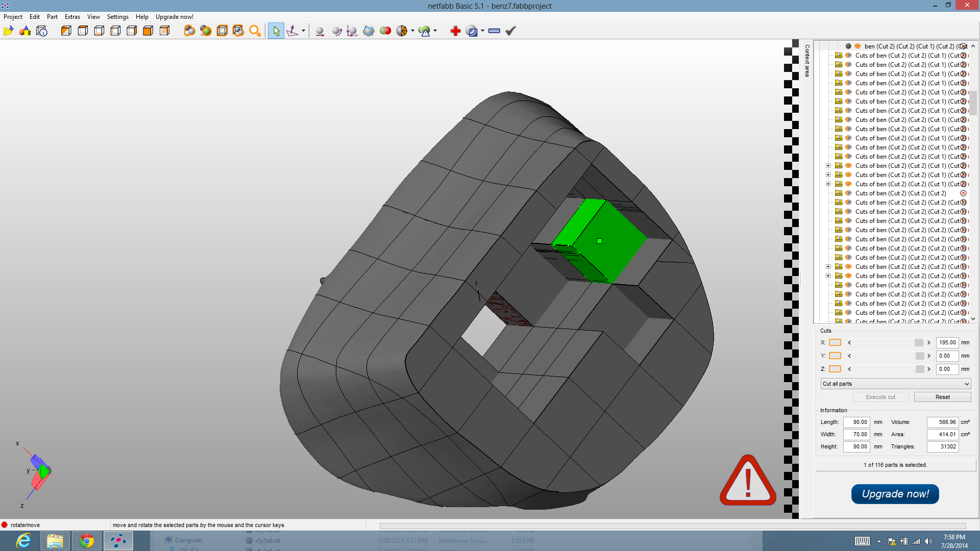Click the red warning triangle in viewport
The image size is (980, 551).
pos(748,481)
